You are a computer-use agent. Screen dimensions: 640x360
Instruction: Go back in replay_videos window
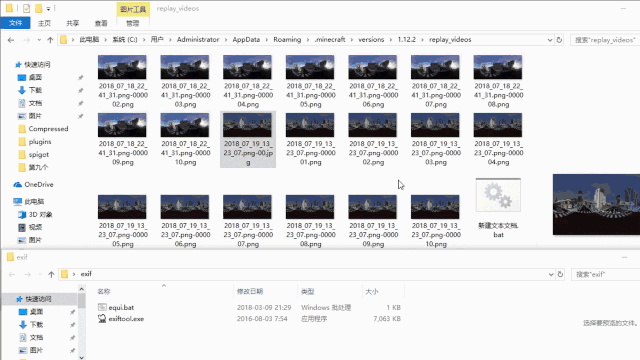click(x=11, y=40)
